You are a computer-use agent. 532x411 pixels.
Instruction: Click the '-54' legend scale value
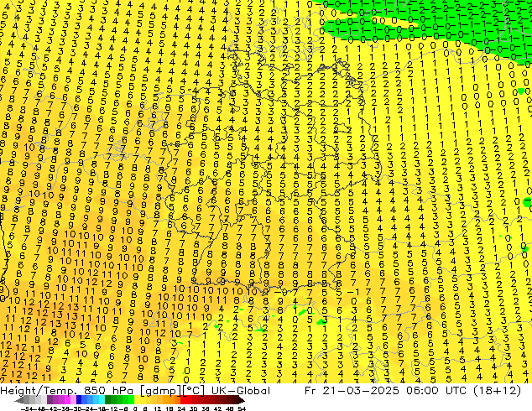[x=27, y=408]
